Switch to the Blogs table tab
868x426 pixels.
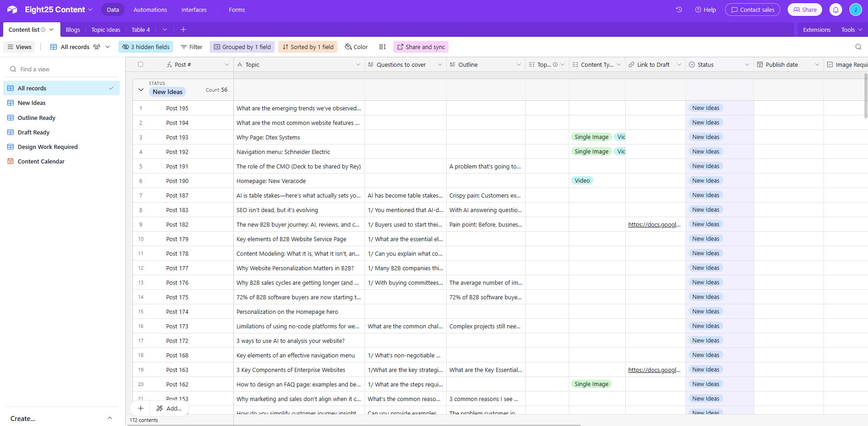[73, 30]
